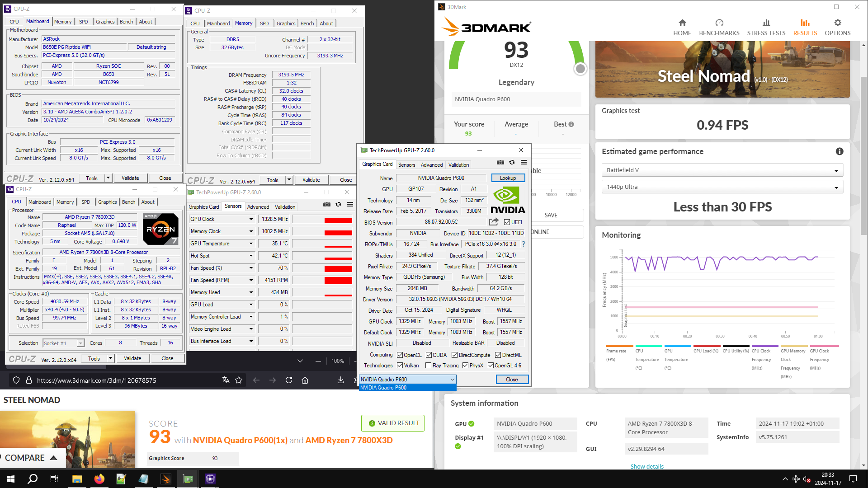Image resolution: width=868 pixels, height=488 pixels.
Task: Take GPU-Z front window screenshot camera icon
Action: coord(500,162)
